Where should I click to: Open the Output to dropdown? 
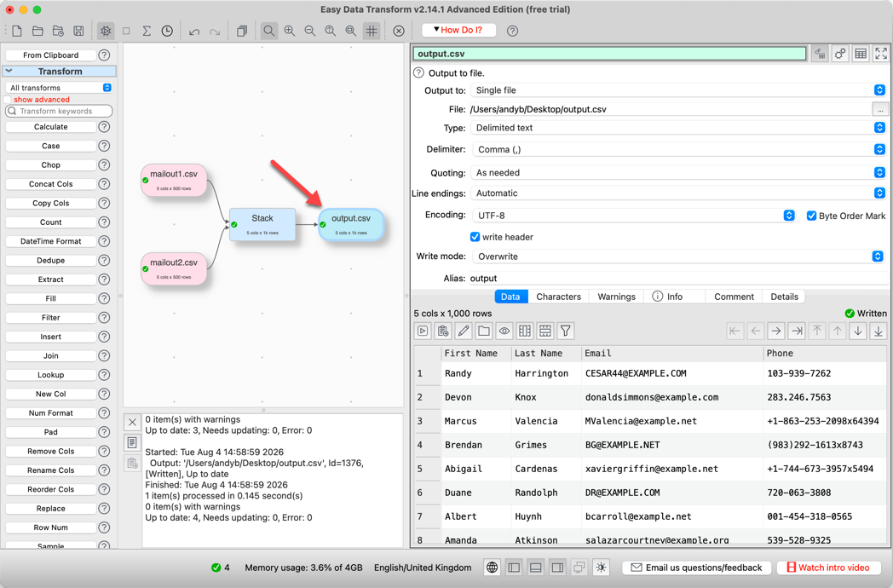click(x=678, y=90)
